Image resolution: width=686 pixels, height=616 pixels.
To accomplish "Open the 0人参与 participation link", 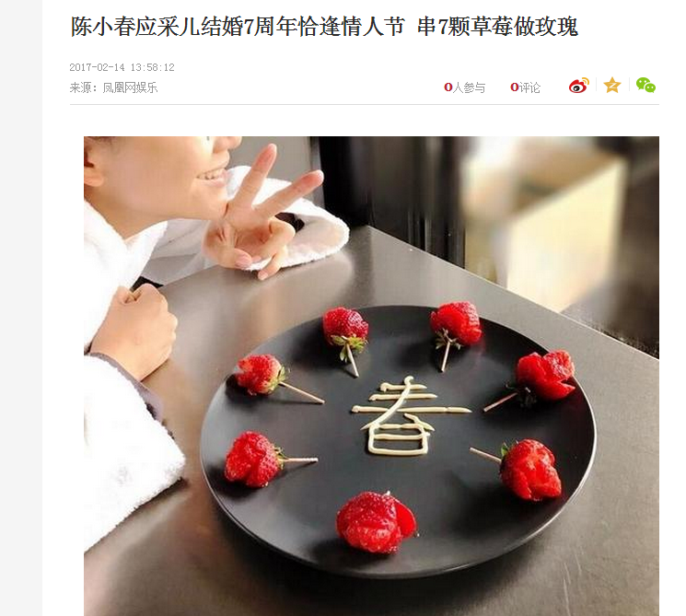I will pyautogui.click(x=465, y=87).
